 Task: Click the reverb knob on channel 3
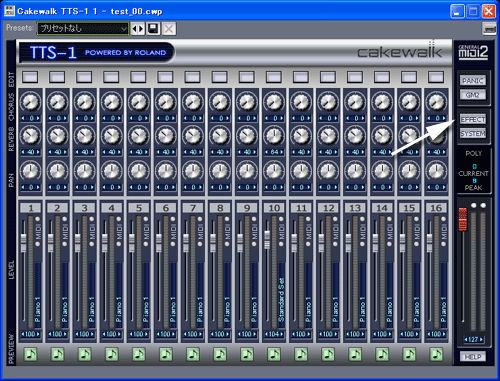tap(84, 136)
